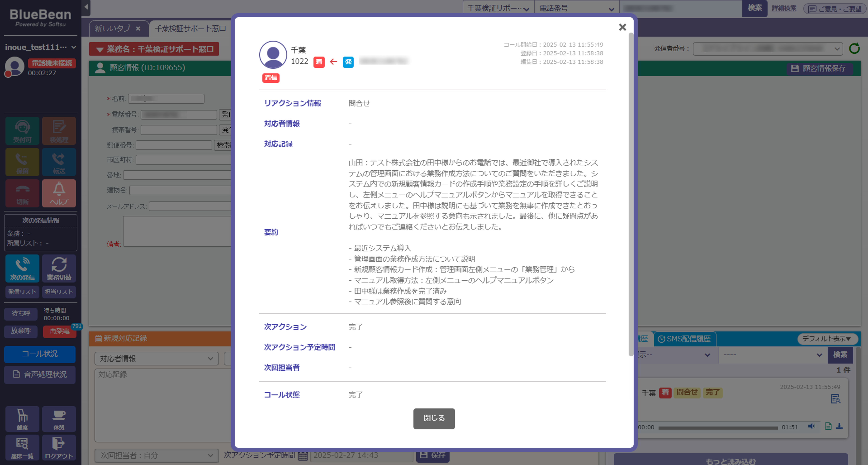Open the 対応者情報 dropdown
This screenshot has height=465, width=868.
[157, 358]
